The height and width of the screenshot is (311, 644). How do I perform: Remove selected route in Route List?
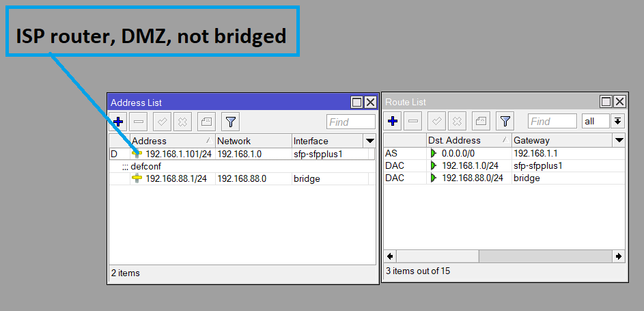point(413,121)
